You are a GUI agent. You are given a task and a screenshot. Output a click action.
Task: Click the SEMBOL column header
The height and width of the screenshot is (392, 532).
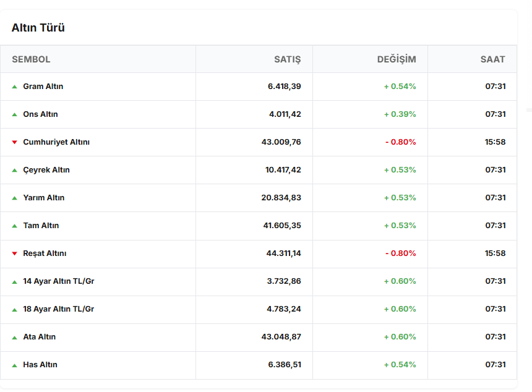(x=31, y=59)
